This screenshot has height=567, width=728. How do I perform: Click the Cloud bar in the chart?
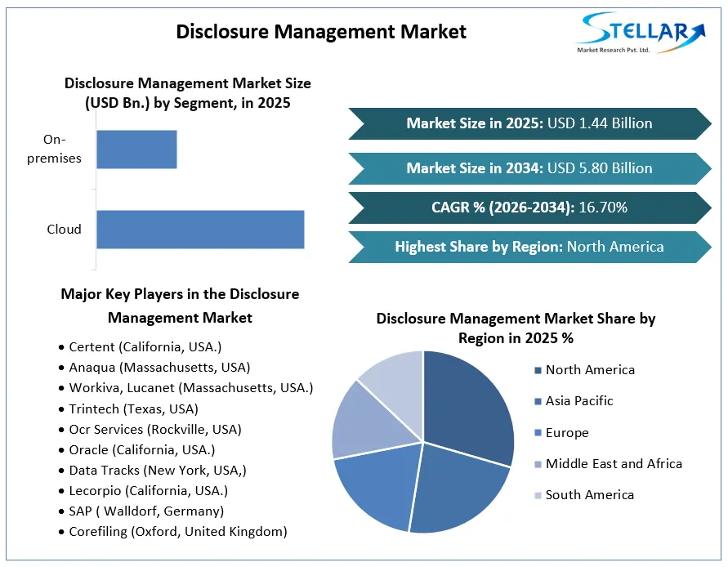(200, 230)
